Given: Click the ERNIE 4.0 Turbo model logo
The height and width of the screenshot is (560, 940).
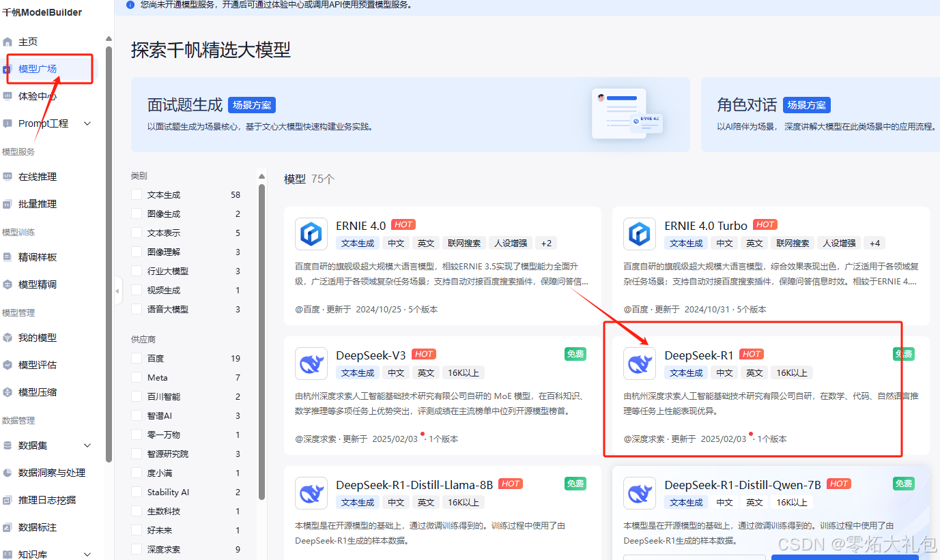Looking at the screenshot, I should tap(640, 235).
